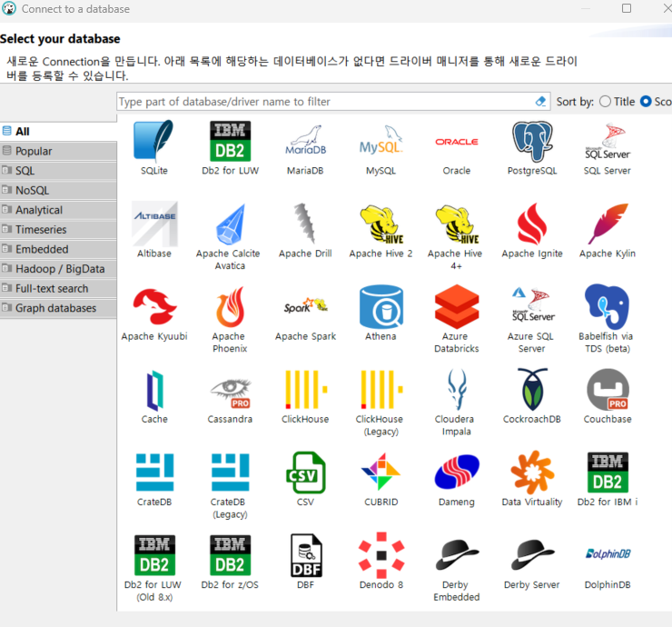Viewport: 672px width, 627px height.
Task: Choose Db2 for z/OS driver
Action: [x=230, y=555]
